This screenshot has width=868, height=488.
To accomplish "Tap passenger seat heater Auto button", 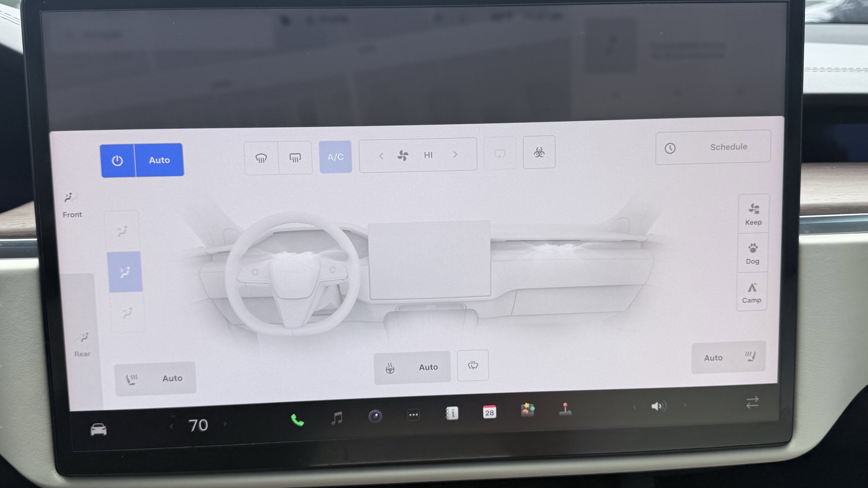I will (x=729, y=357).
